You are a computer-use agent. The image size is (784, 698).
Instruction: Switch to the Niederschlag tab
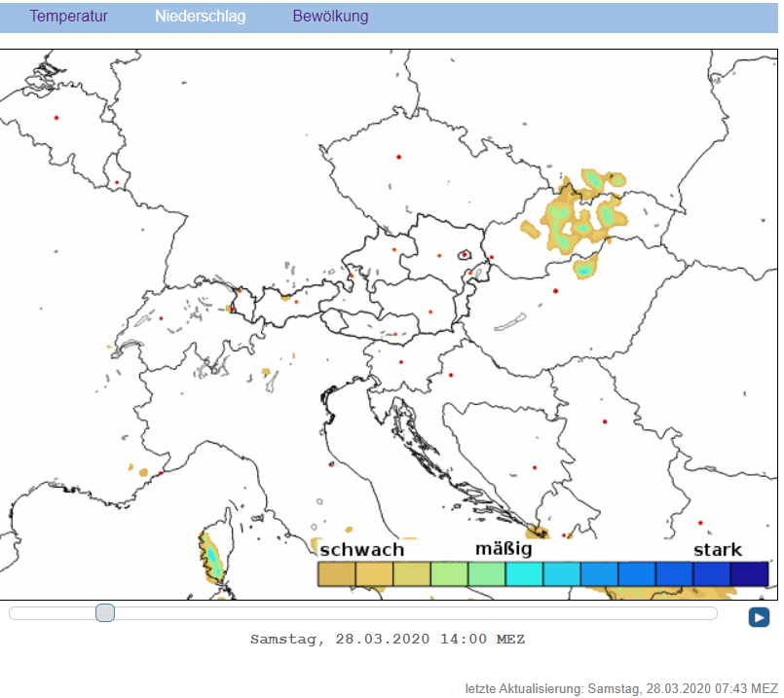coord(200,16)
